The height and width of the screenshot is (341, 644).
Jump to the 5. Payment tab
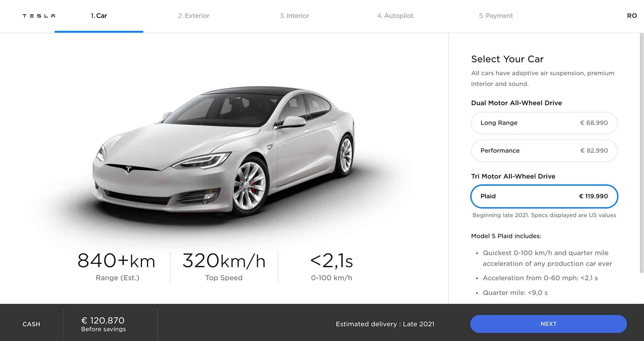pyautogui.click(x=496, y=16)
